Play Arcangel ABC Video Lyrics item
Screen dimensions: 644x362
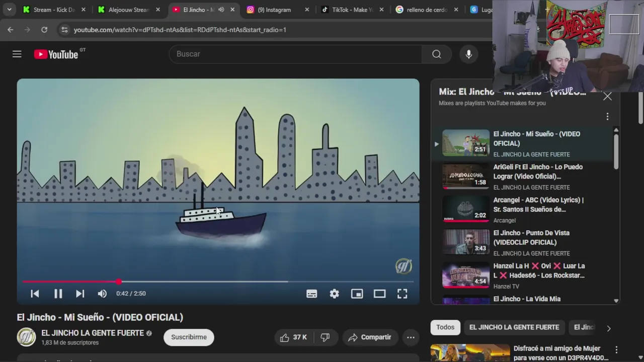(523, 210)
